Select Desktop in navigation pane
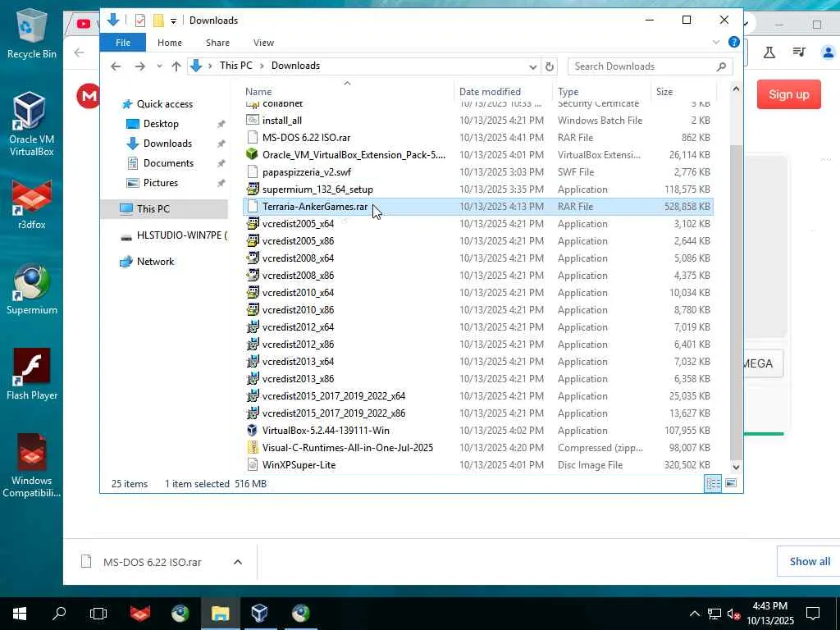 161,124
